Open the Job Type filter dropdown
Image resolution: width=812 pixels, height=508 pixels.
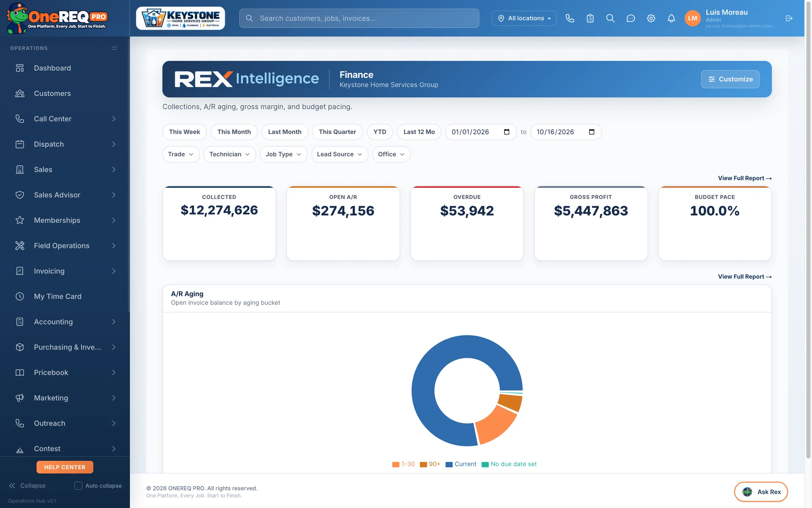click(284, 154)
